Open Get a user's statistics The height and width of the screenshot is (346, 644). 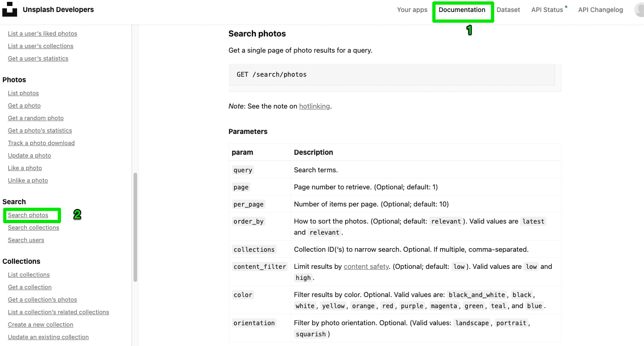click(x=38, y=59)
